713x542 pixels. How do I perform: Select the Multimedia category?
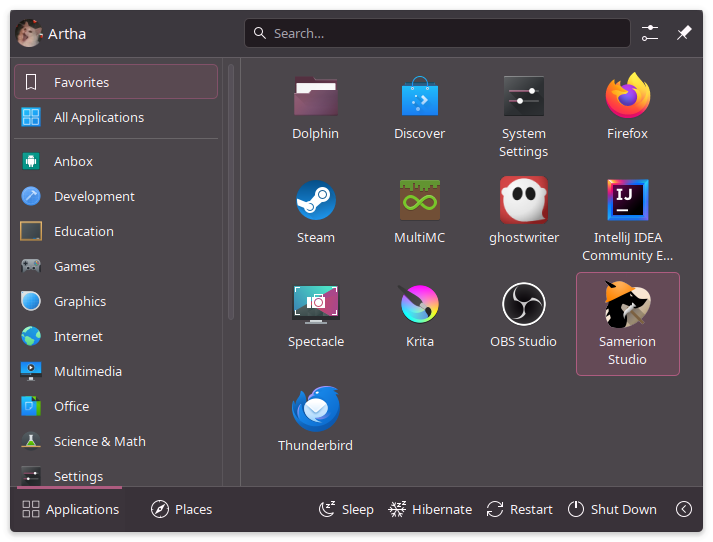pyautogui.click(x=88, y=371)
